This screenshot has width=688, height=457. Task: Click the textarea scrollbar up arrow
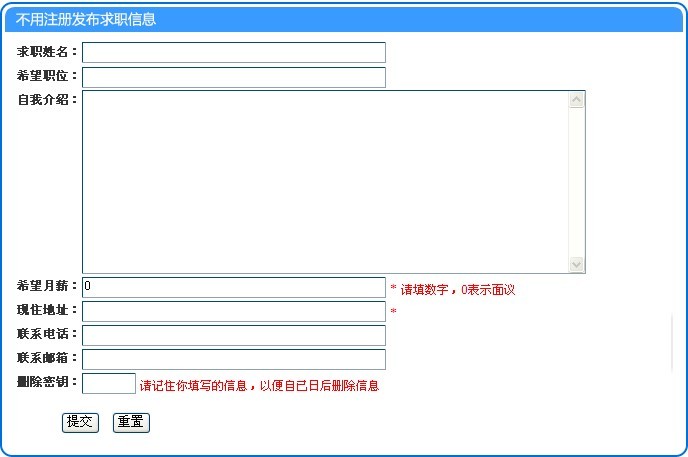pos(576,99)
